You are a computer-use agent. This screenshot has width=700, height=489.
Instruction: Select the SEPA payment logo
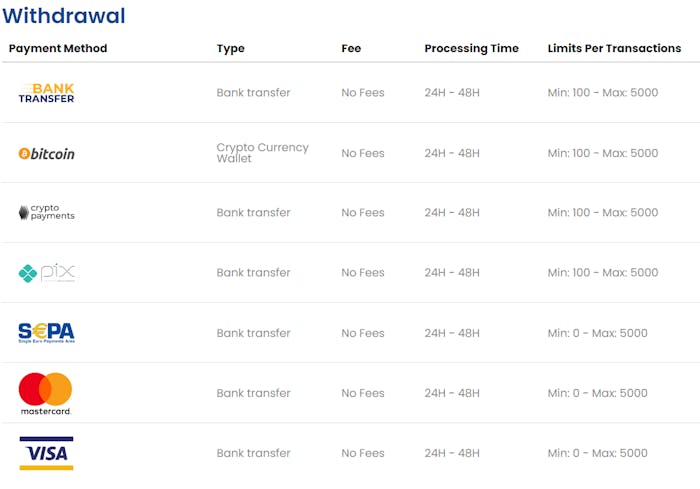pos(46,332)
